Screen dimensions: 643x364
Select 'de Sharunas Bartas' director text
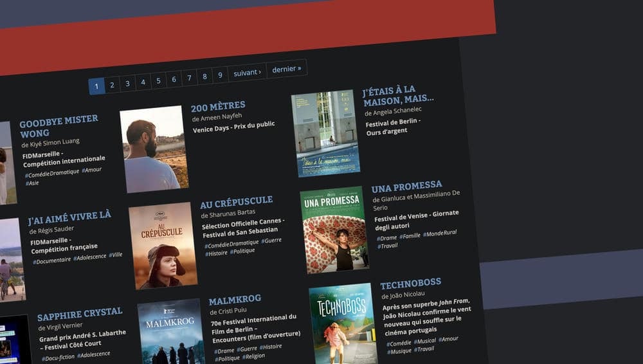[x=228, y=214]
